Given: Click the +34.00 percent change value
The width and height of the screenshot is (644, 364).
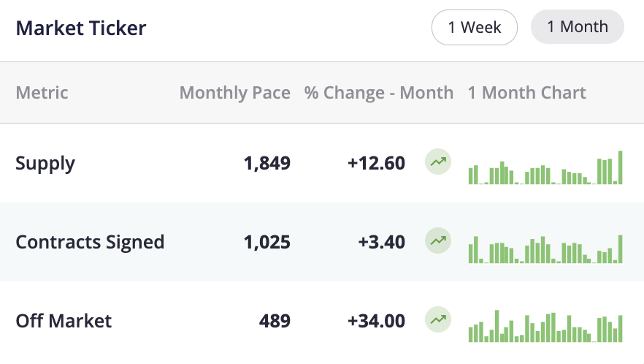Looking at the screenshot, I should [376, 321].
